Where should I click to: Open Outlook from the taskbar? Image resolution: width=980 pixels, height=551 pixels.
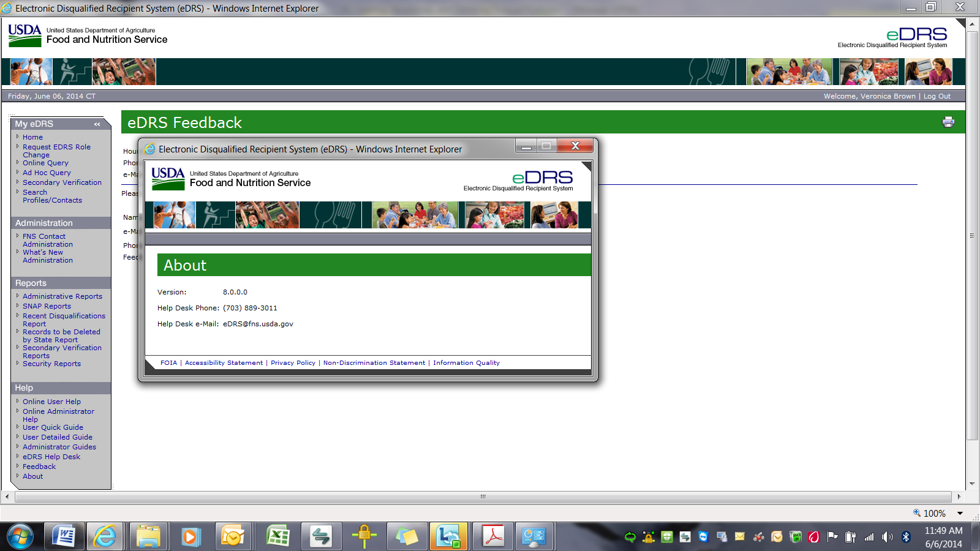(x=233, y=537)
